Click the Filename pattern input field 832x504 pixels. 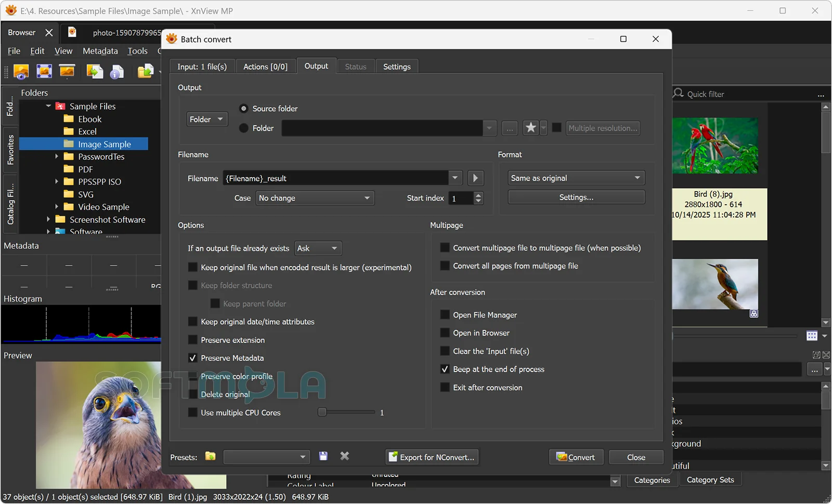pyautogui.click(x=336, y=178)
